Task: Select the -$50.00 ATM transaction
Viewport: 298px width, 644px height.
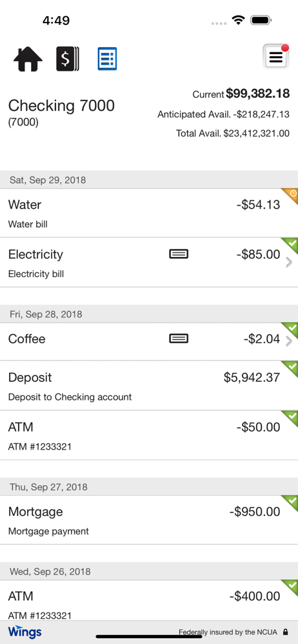Action: [149, 435]
